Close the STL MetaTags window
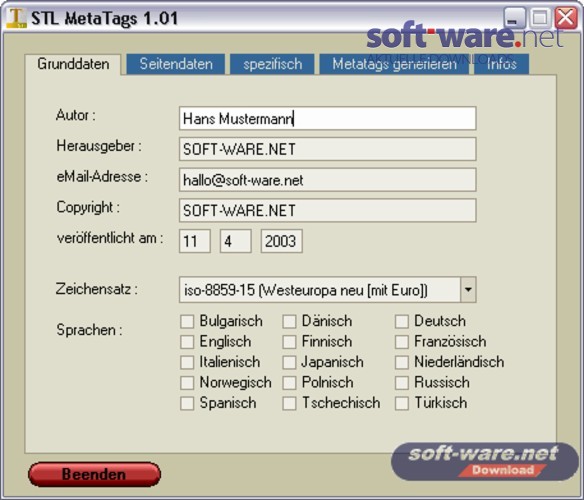 click(566, 18)
